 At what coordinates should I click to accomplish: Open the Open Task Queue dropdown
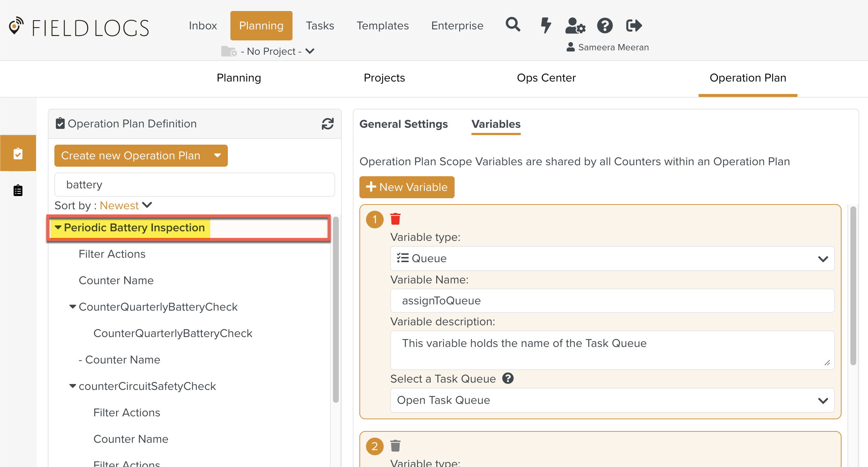click(x=612, y=400)
